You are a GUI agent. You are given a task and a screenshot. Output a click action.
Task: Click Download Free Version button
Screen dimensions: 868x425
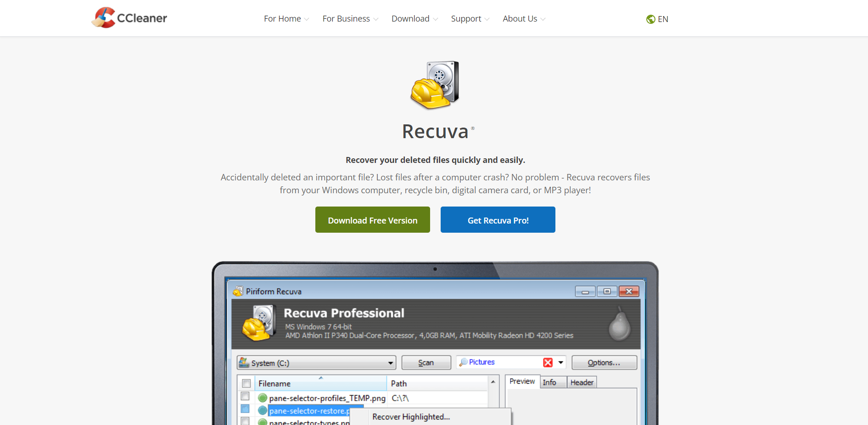point(373,220)
